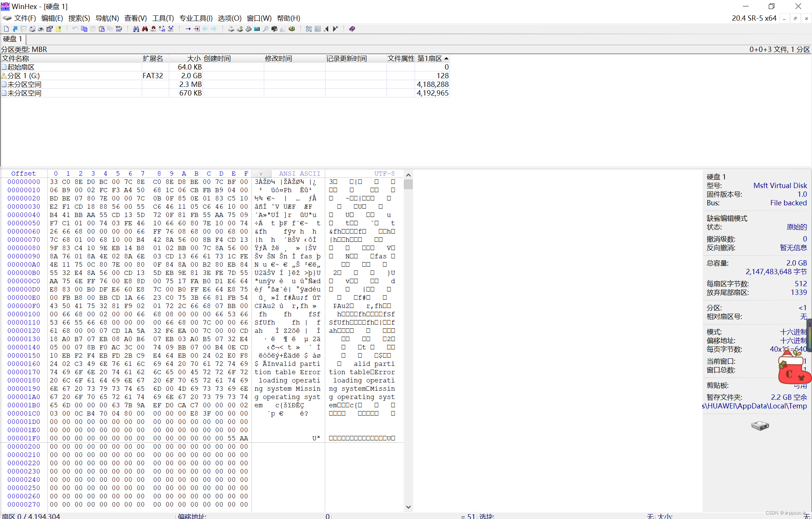Select the 硬盘 1 tab
Screen dimensions: 812x519
(12, 39)
